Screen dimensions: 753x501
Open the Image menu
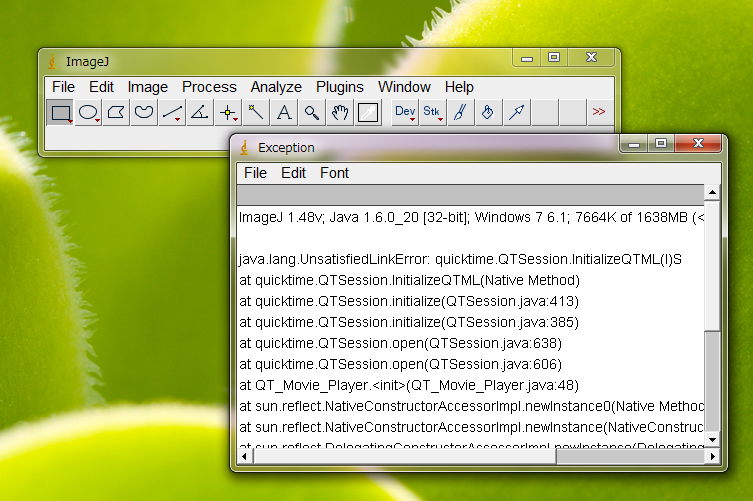(x=148, y=87)
